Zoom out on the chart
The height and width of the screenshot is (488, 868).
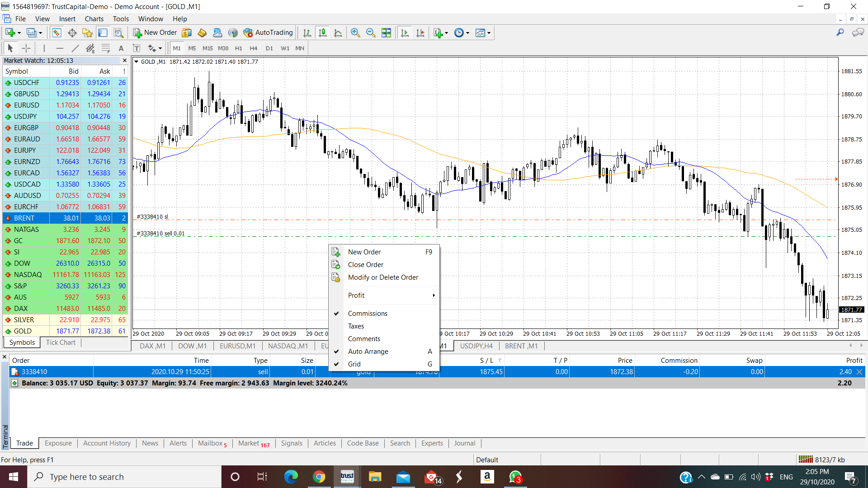[371, 33]
